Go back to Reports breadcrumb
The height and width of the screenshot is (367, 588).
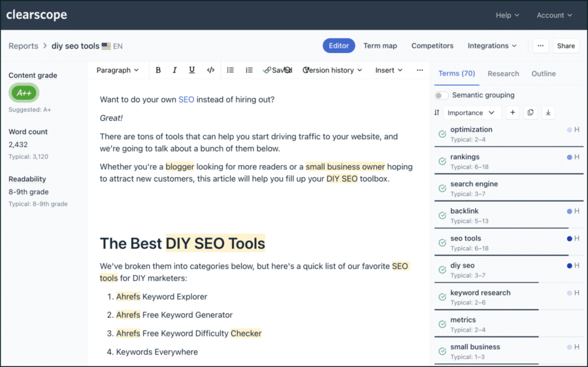pyautogui.click(x=24, y=46)
